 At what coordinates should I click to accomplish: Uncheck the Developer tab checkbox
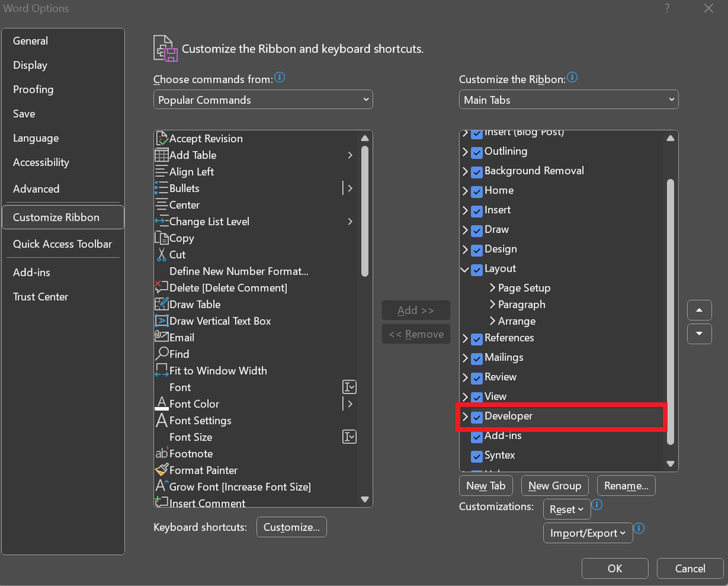pos(477,416)
